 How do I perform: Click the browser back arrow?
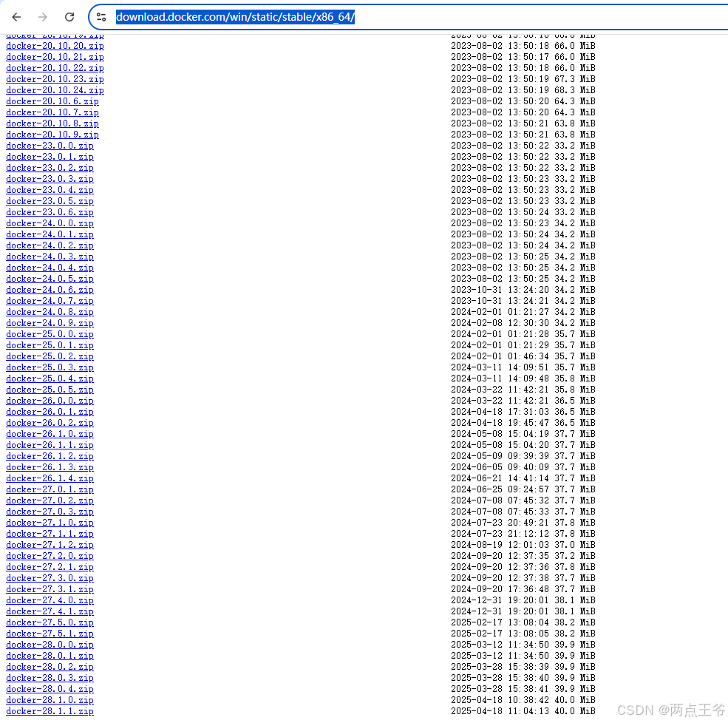tap(16, 16)
